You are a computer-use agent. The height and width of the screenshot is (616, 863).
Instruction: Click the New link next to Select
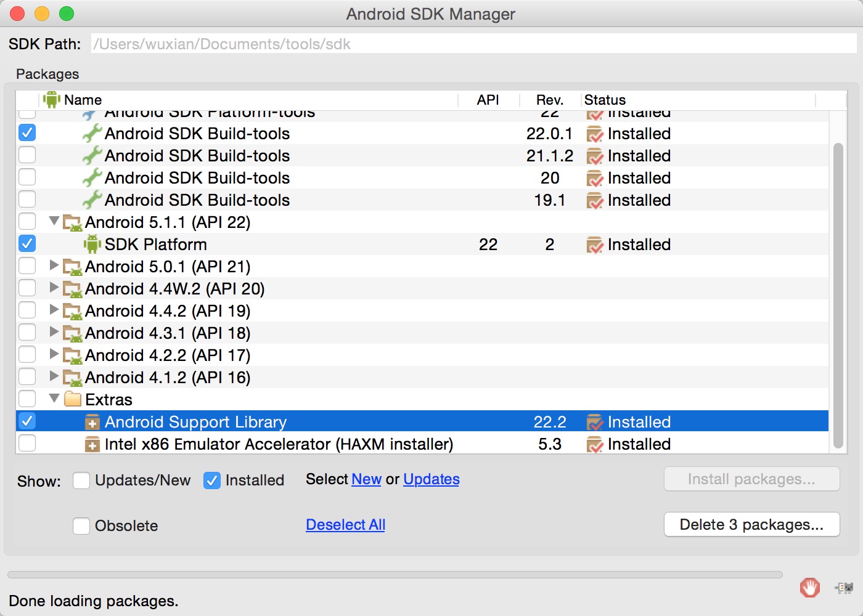[x=366, y=479]
